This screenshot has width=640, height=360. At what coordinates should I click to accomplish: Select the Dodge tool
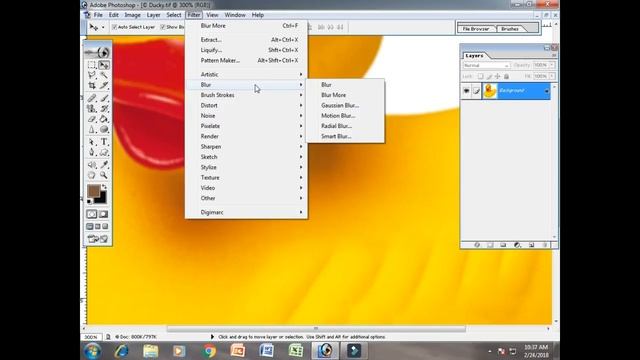coord(104,129)
